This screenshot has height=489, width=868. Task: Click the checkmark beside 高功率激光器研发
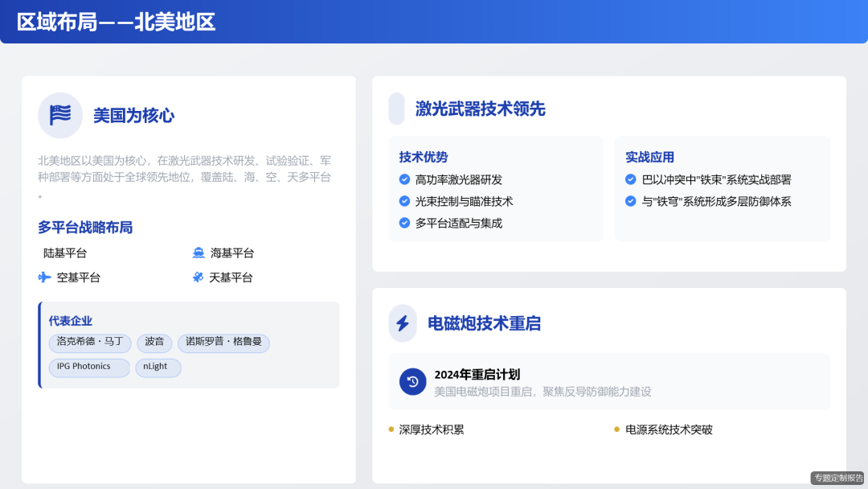tap(403, 179)
